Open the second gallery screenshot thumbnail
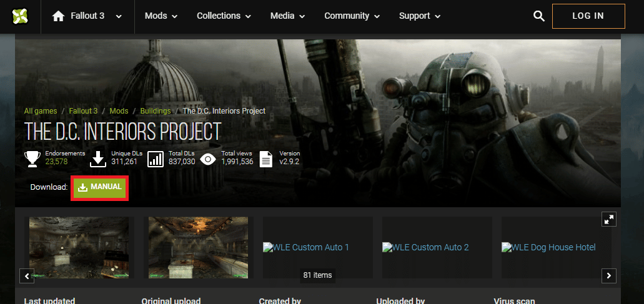Screen dimensions: 644x304 point(199,247)
